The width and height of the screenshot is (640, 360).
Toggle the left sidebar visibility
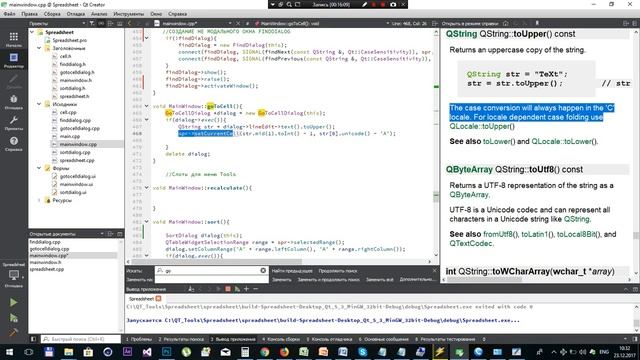tap(33, 339)
